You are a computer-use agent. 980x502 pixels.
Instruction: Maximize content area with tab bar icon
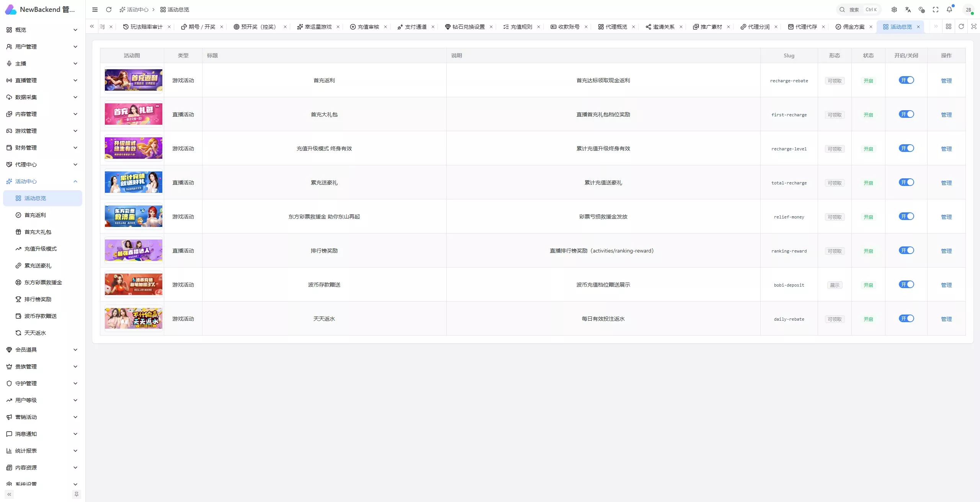(974, 26)
